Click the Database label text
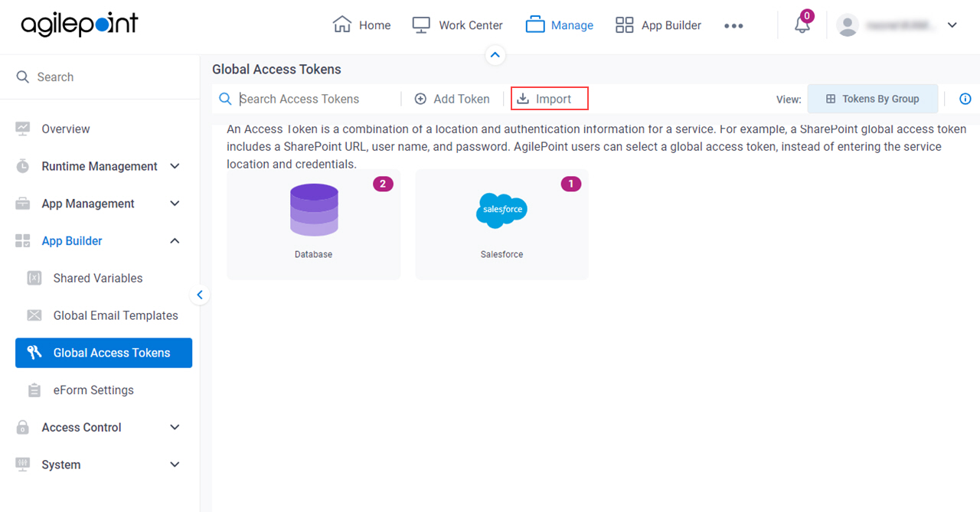This screenshot has width=980, height=512. click(314, 254)
